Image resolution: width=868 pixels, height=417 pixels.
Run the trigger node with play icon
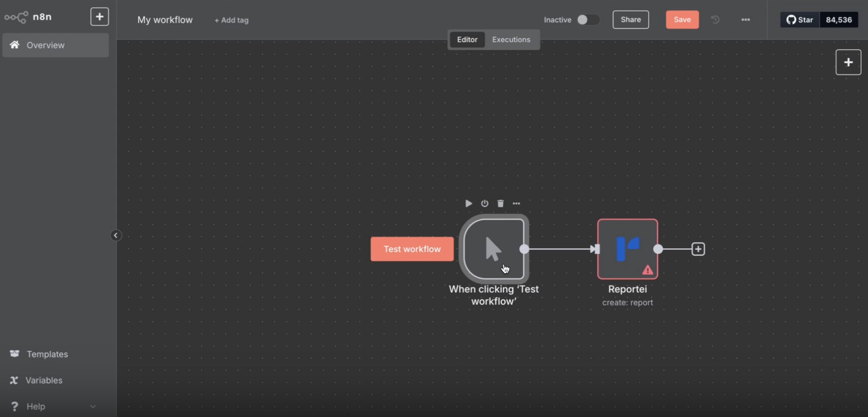[468, 203]
